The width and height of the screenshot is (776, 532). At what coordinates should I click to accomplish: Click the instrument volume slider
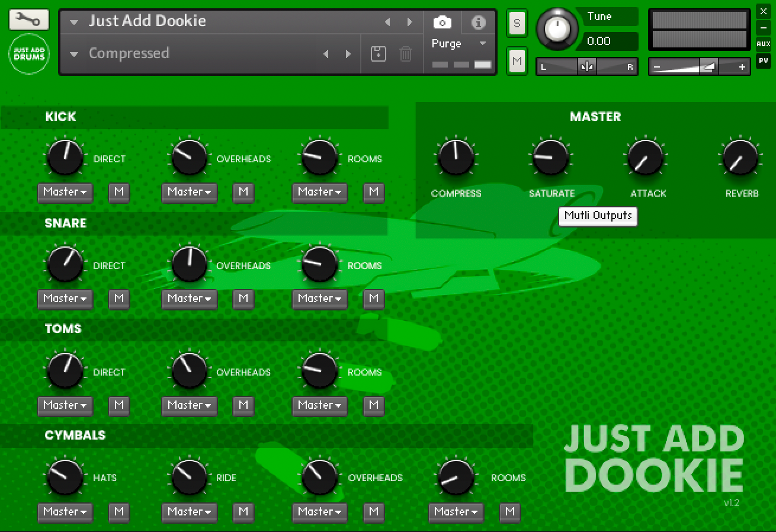click(700, 67)
